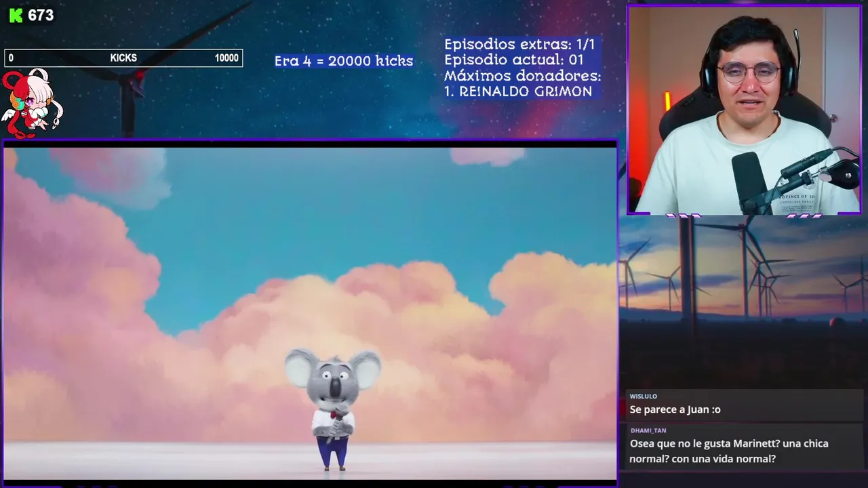Screen dimensions: 868x488
Task: Click the message starting 'Osea que no le gusta Marinett?'
Action: coord(729,451)
